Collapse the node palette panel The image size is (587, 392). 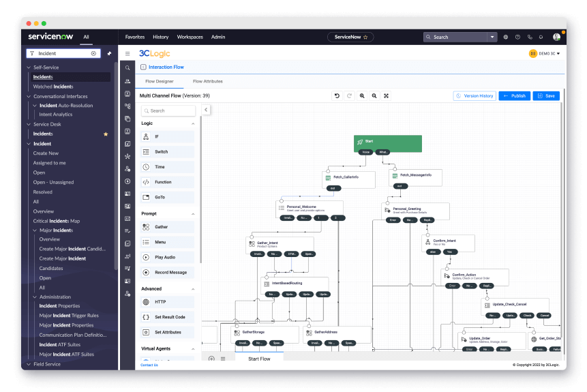[206, 110]
